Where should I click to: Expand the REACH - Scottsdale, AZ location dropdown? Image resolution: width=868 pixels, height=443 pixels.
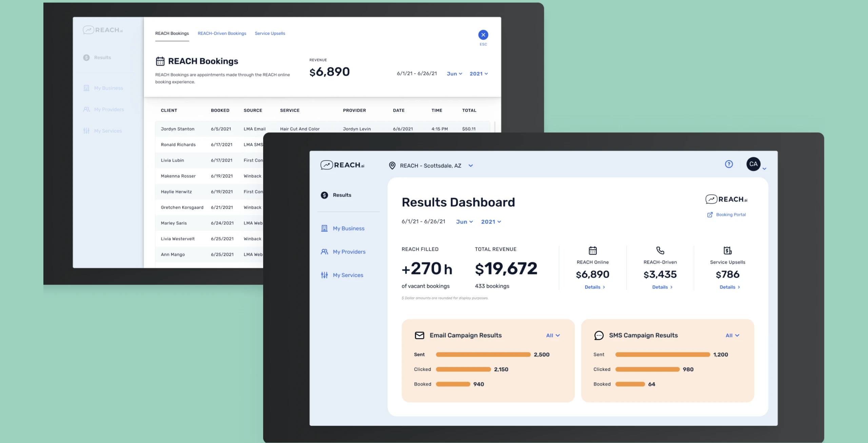471,166
